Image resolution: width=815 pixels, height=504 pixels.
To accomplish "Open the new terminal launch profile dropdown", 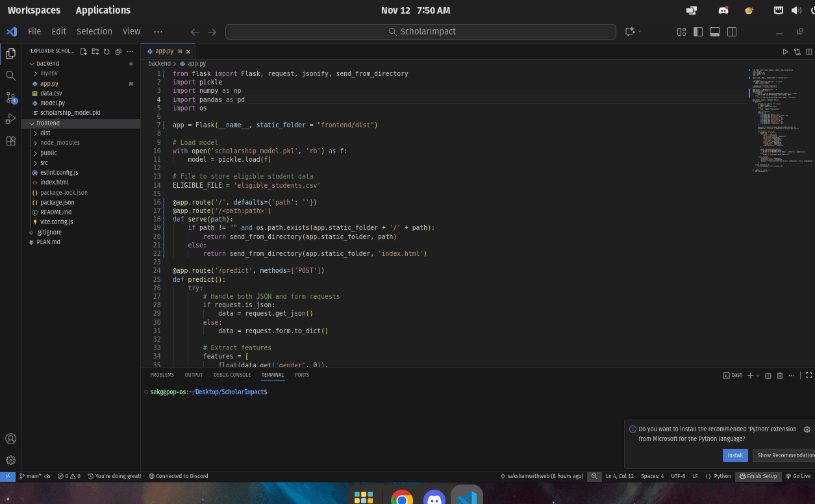I will [757, 375].
